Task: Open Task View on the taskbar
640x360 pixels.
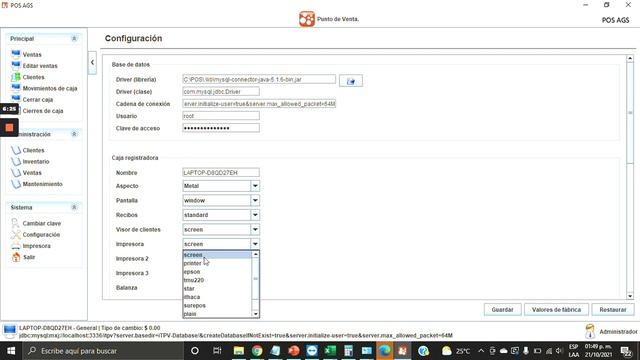Action: tap(217, 351)
